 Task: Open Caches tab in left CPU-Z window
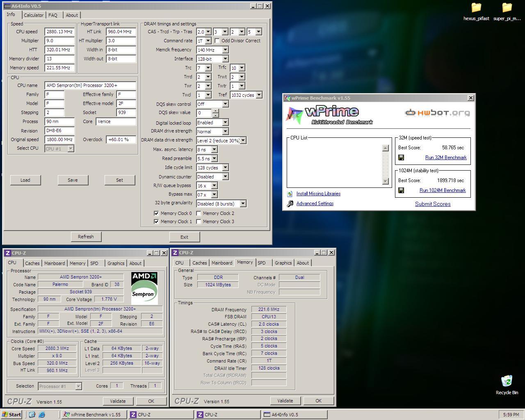[x=32, y=263]
